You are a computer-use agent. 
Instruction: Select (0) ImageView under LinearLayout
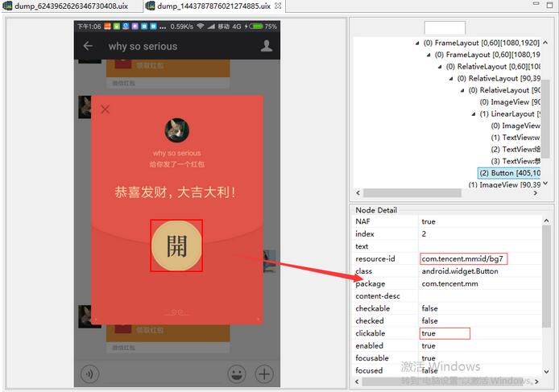pos(516,126)
